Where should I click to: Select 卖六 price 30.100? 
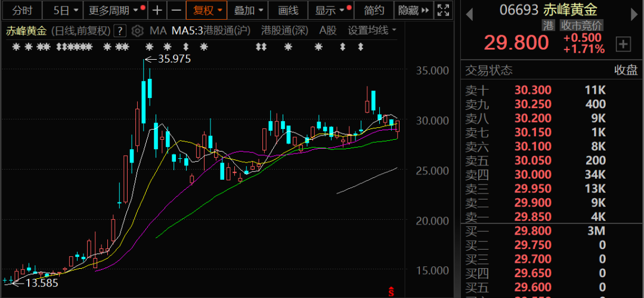pyautogui.click(x=532, y=146)
